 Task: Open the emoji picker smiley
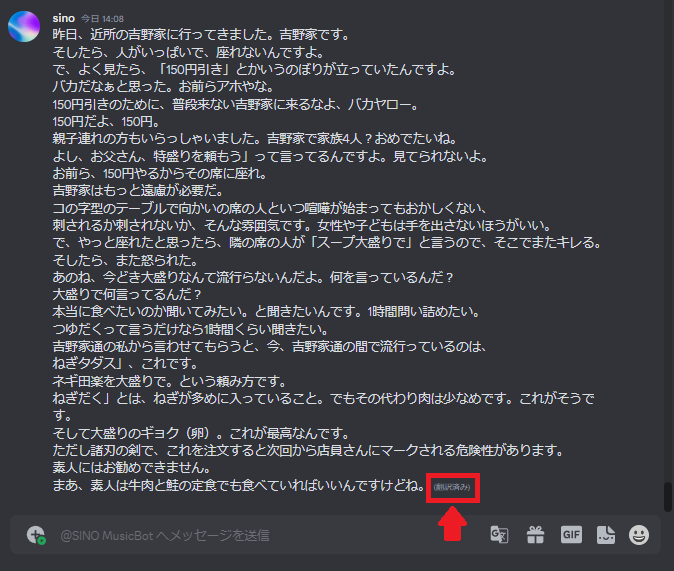tap(639, 535)
